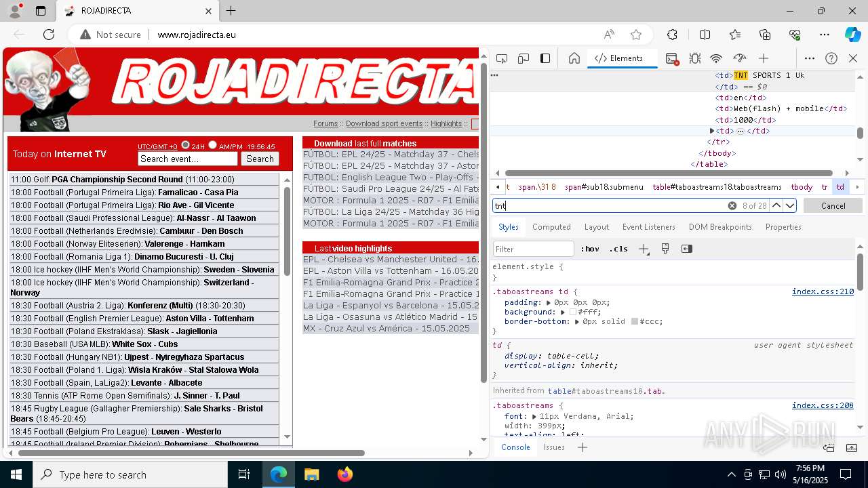Open the #fff background color swatch

tap(573, 312)
